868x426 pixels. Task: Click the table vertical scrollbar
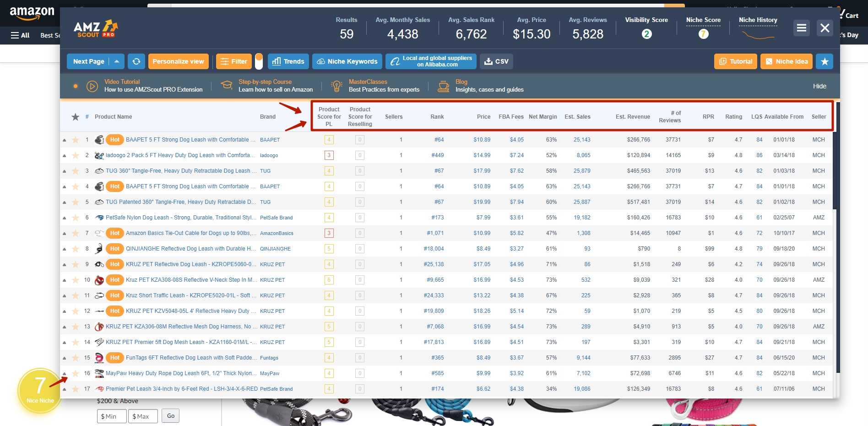838,238
